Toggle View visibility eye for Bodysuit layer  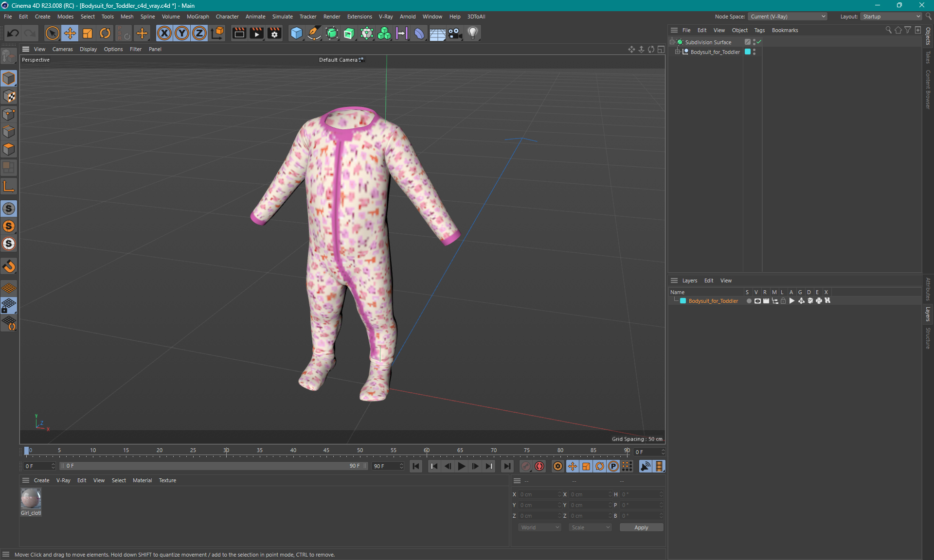pyautogui.click(x=757, y=301)
